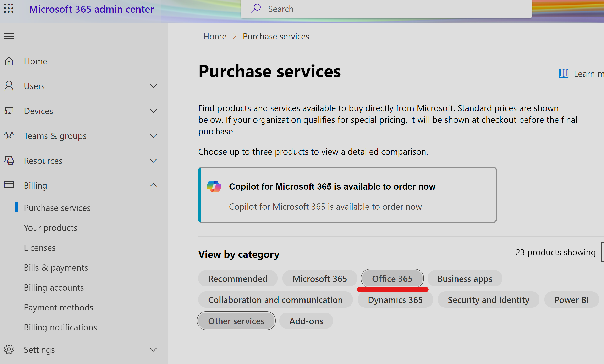Filter by the Business apps category

coord(465,279)
